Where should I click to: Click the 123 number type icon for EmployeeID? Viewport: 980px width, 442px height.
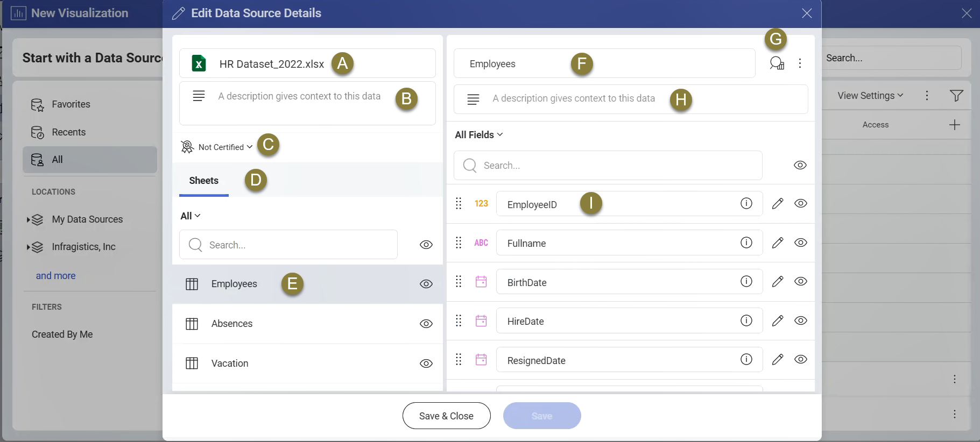(481, 204)
